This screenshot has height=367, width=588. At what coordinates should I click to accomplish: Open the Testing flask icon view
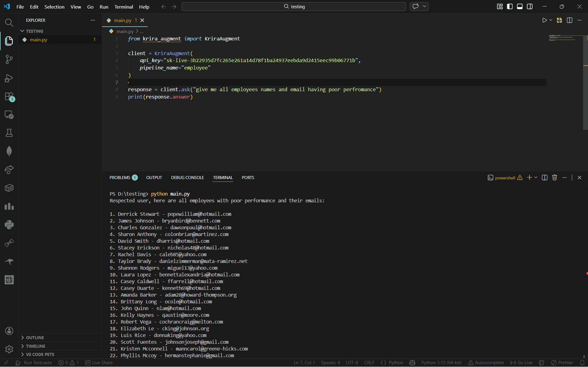(9, 133)
